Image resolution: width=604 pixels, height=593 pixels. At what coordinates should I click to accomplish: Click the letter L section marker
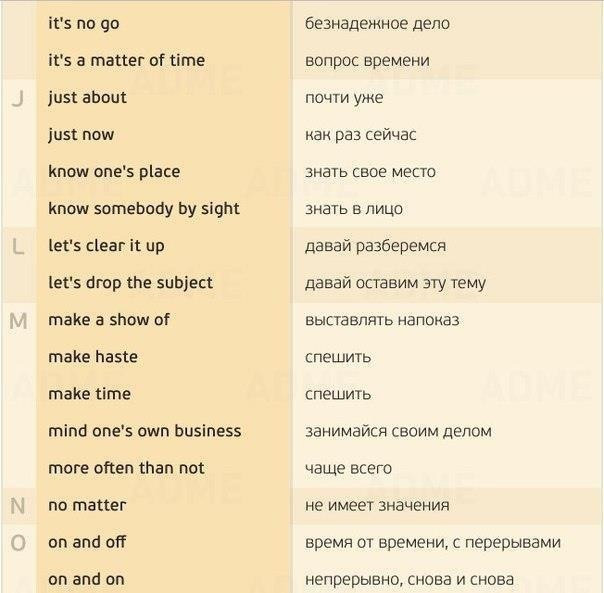[18, 246]
